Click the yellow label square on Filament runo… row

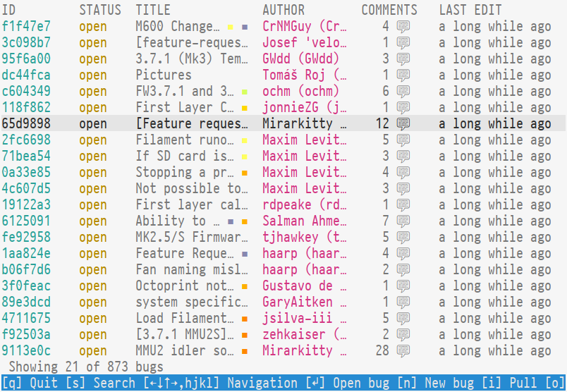tap(245, 141)
